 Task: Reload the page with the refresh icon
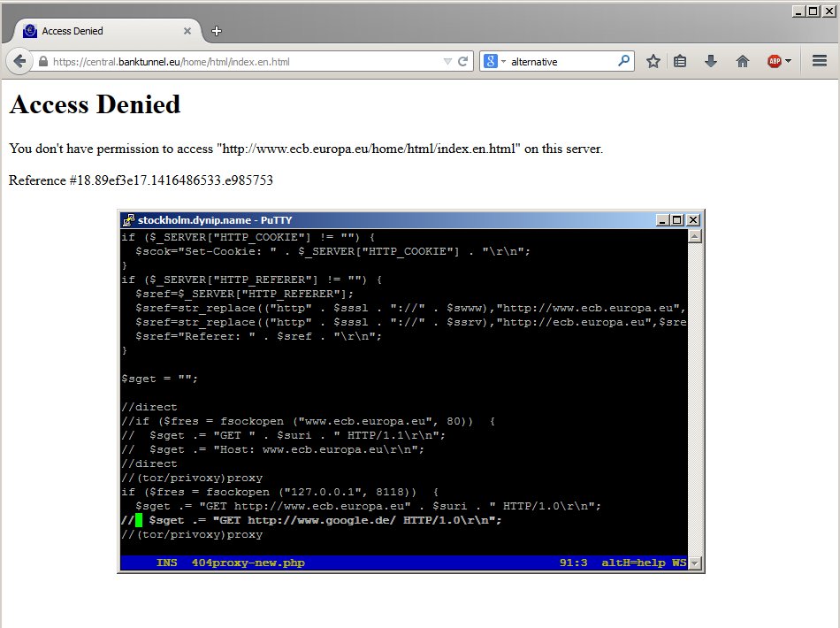coord(462,62)
